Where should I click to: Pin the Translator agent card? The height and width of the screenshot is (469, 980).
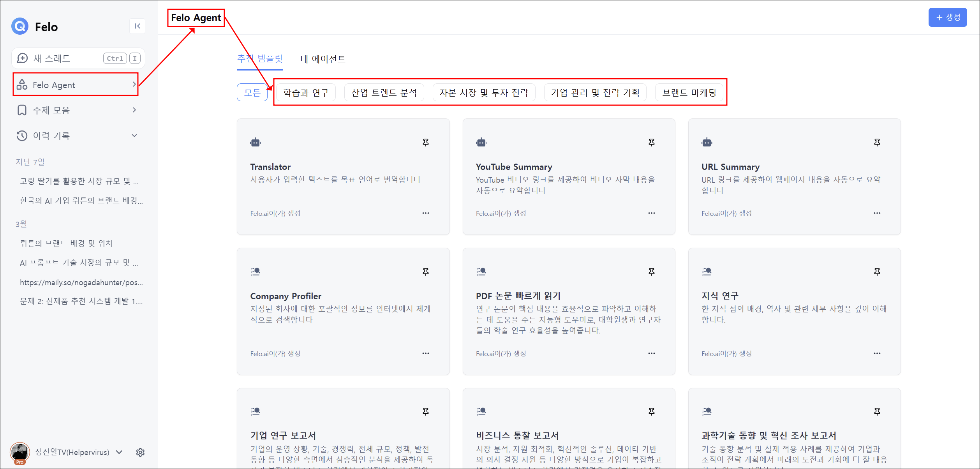click(x=426, y=143)
